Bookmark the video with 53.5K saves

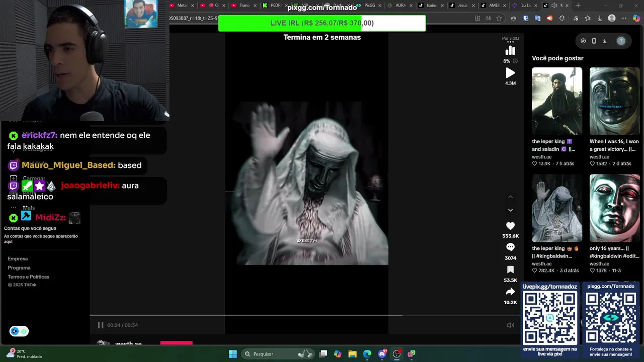[510, 269]
